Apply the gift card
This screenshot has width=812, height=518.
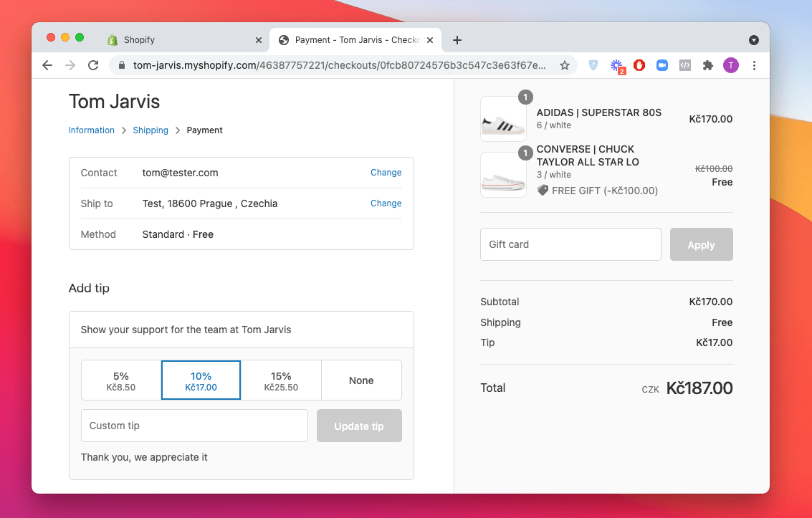[701, 244]
